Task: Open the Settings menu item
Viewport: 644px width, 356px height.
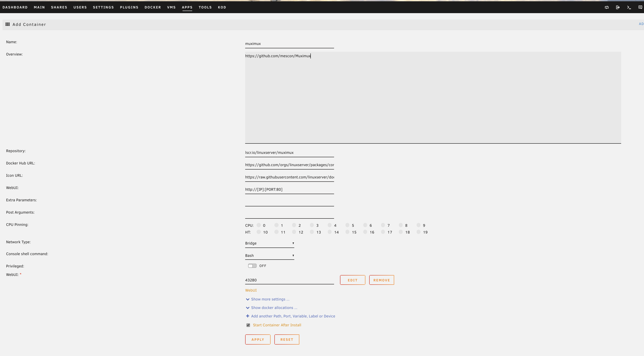Action: tap(103, 7)
